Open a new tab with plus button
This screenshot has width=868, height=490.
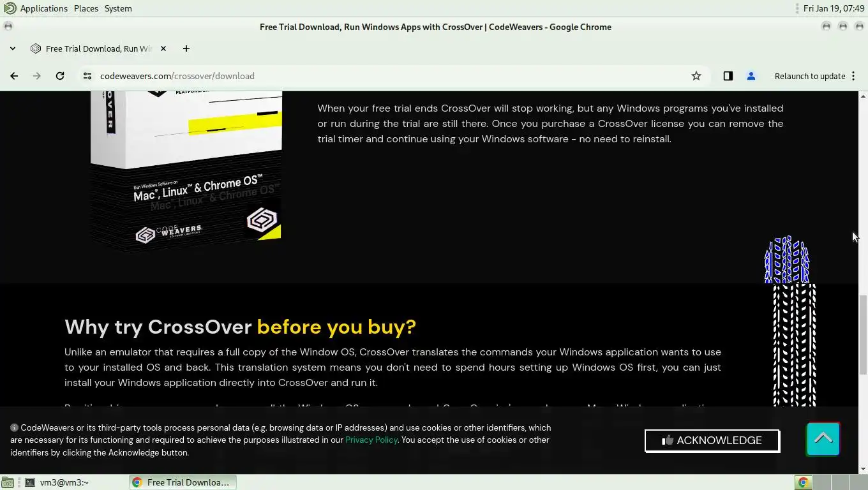coord(186,48)
